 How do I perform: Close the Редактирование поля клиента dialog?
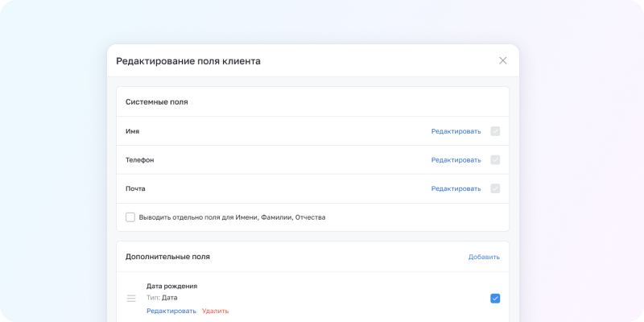click(x=503, y=60)
